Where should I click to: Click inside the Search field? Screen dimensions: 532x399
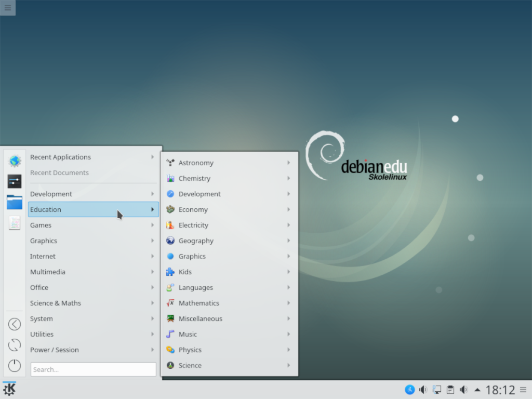[x=93, y=369]
